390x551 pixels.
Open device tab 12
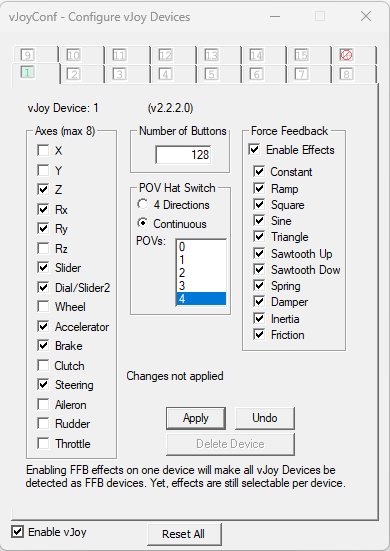click(173, 55)
